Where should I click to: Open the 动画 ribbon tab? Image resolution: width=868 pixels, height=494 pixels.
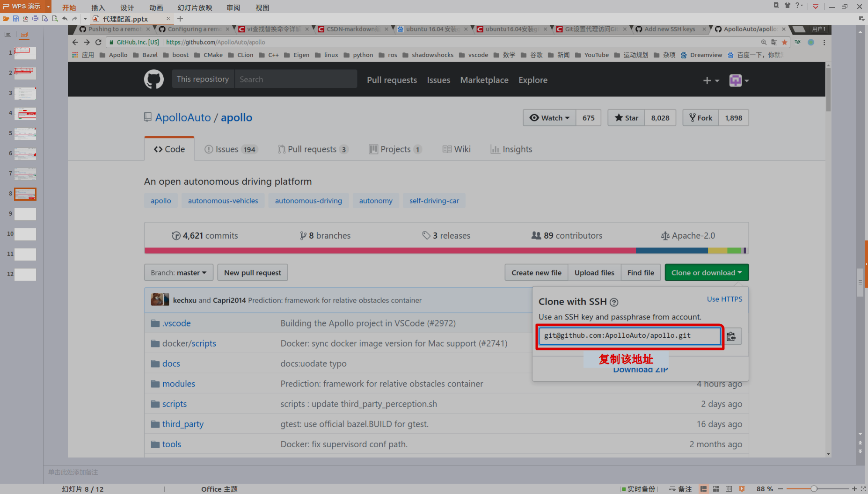coord(156,7)
